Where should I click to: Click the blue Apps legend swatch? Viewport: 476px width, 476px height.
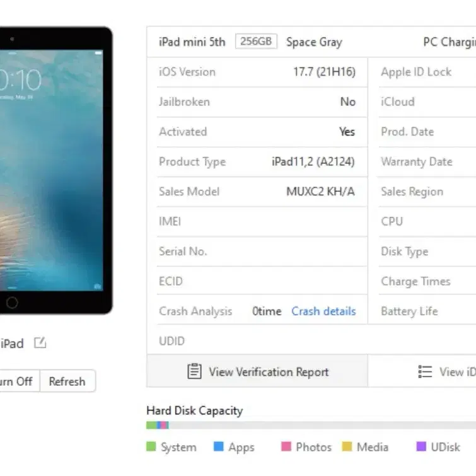point(219,446)
